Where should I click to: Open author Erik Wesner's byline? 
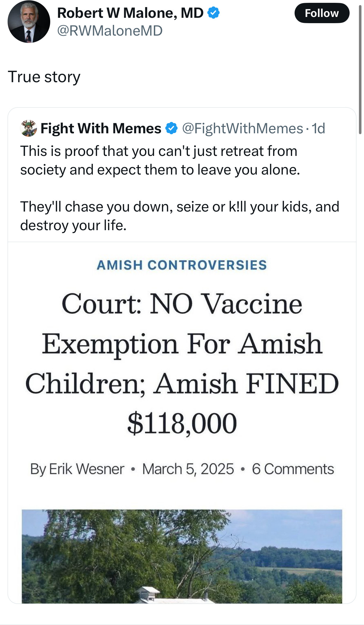point(77,469)
